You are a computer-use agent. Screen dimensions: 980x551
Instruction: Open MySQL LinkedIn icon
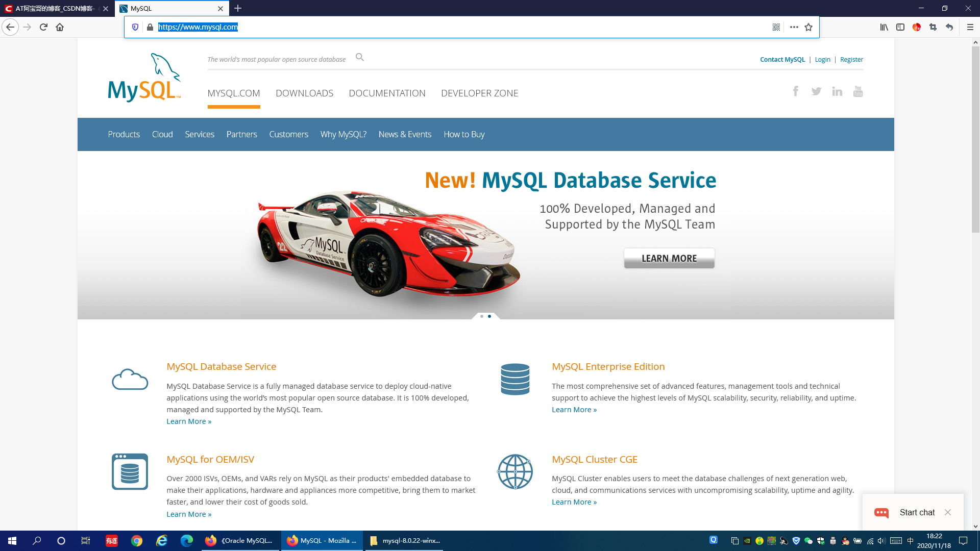837,91
